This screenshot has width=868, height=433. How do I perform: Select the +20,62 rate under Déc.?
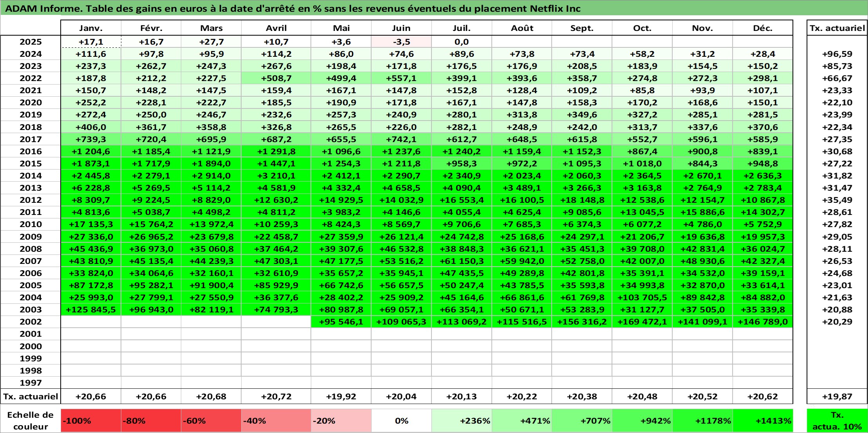coord(763,397)
